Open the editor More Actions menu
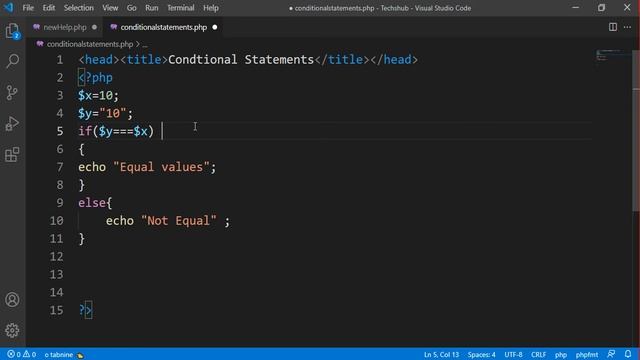Viewport: 640px width, 360px height. coord(627,27)
